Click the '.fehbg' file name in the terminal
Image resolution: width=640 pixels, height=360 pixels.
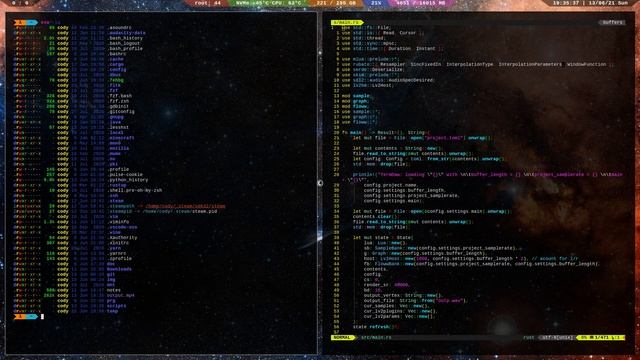(116, 80)
